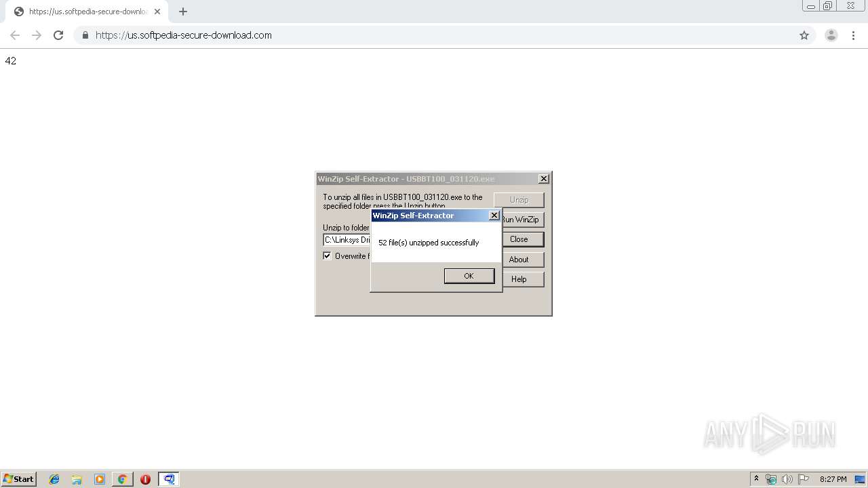This screenshot has height=488, width=868.
Task: Toggle the Overwrite files checkbox
Action: 328,256
